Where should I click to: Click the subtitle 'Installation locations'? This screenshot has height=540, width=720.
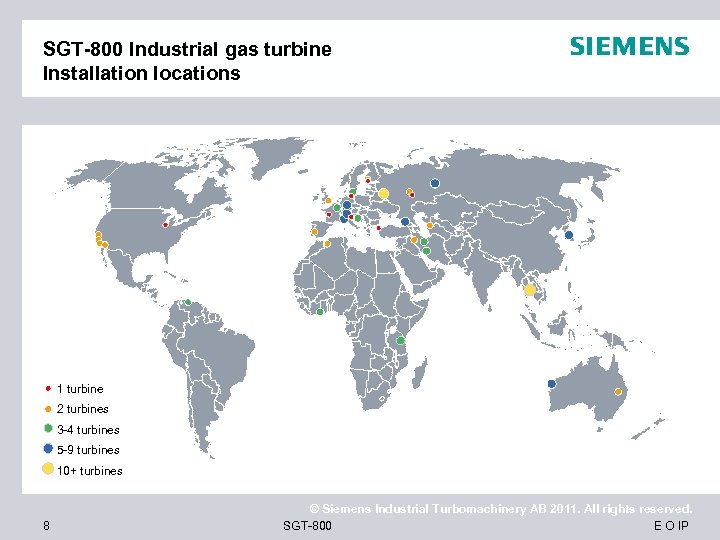point(141,73)
